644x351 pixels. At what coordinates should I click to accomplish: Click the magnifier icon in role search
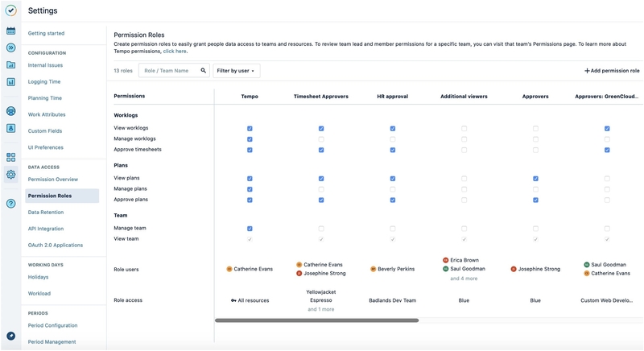point(203,71)
